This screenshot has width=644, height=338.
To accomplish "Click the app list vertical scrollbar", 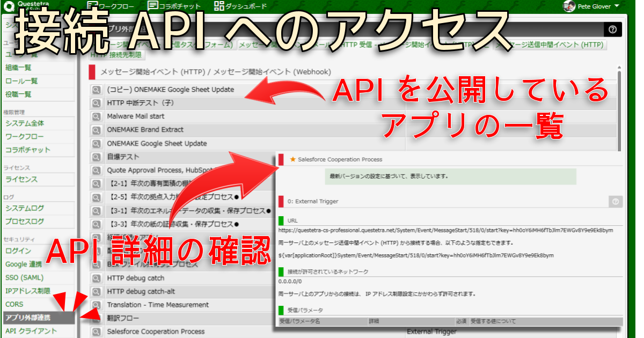I will tap(620, 110).
